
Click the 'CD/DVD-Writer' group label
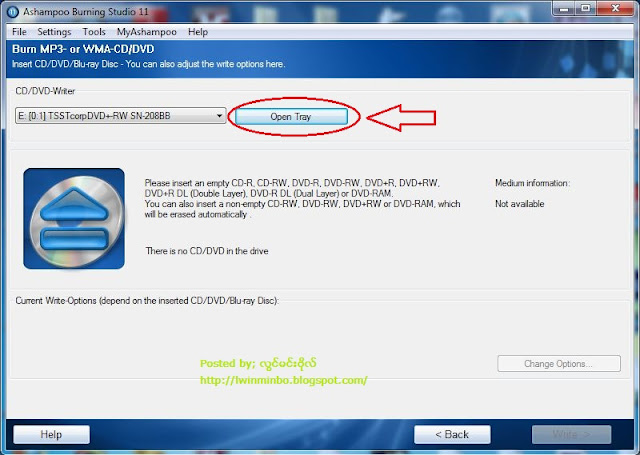[x=45, y=91]
